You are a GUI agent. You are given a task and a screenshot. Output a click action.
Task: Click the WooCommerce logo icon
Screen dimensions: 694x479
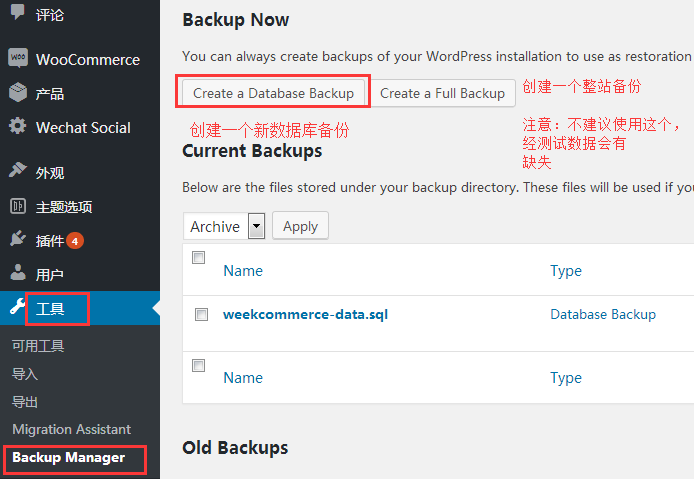click(18, 58)
